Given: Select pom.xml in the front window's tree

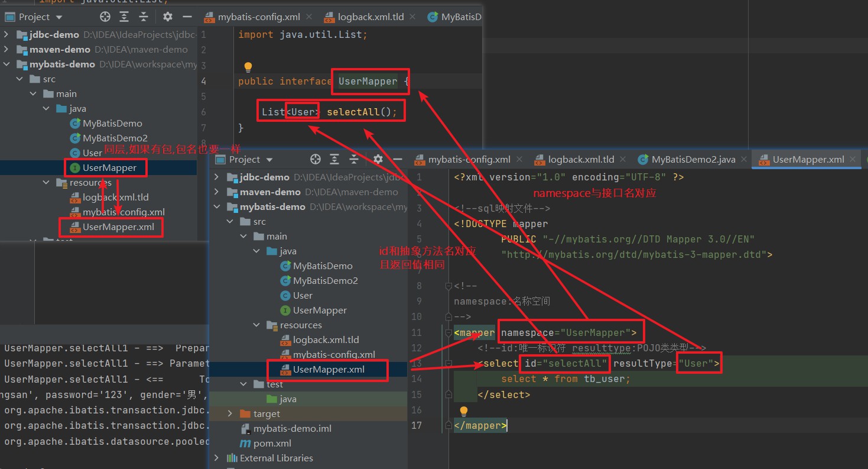Looking at the screenshot, I should (x=265, y=443).
